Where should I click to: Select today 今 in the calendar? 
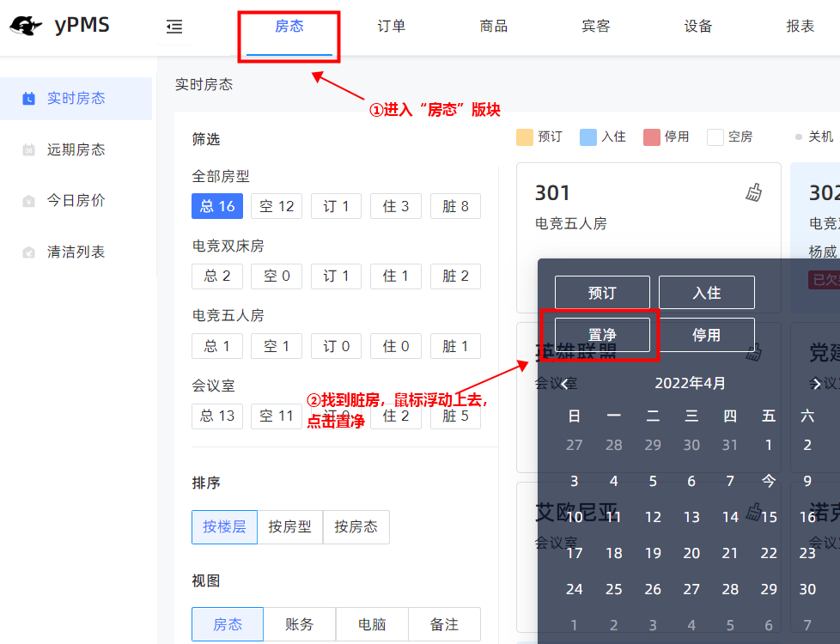[x=769, y=481]
